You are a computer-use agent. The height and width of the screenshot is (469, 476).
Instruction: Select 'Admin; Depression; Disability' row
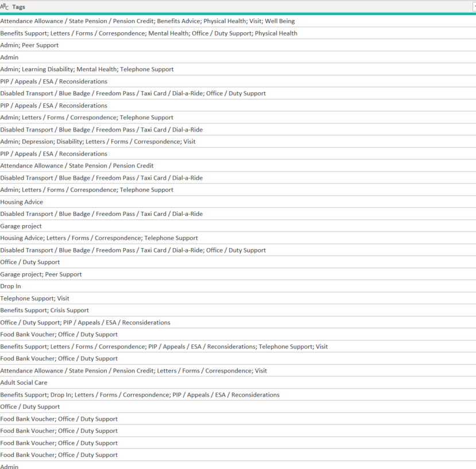click(x=238, y=141)
